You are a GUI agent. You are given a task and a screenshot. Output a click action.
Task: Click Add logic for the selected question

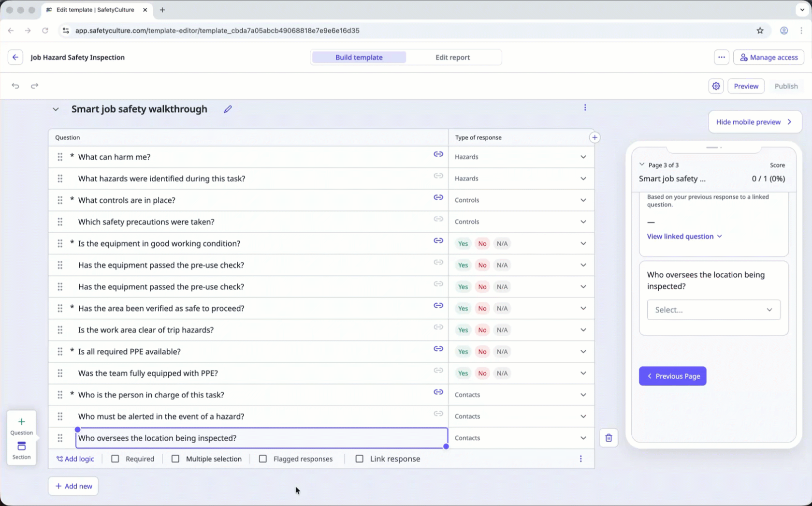click(75, 459)
